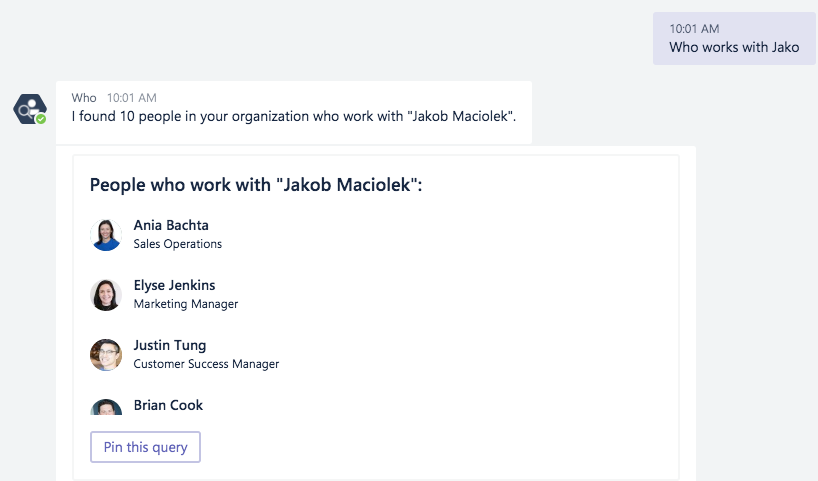Viewport: 818px width, 481px height.
Task: Open the Elyse Jenkins name entry
Action: pos(174,285)
